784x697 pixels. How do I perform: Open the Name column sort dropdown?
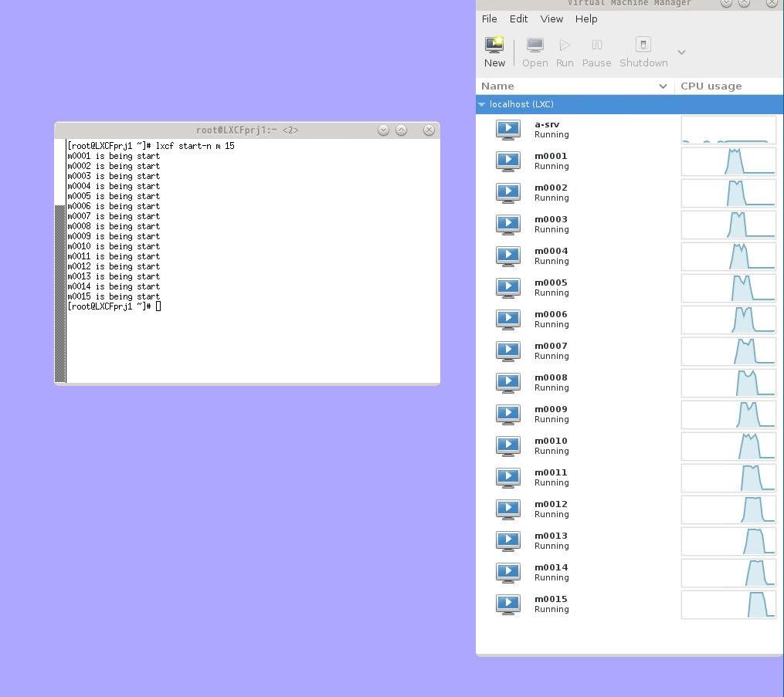tap(663, 86)
